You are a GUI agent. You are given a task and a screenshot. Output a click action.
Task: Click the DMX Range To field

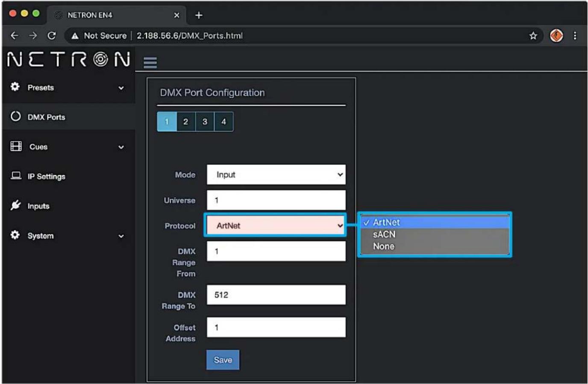[x=276, y=295]
